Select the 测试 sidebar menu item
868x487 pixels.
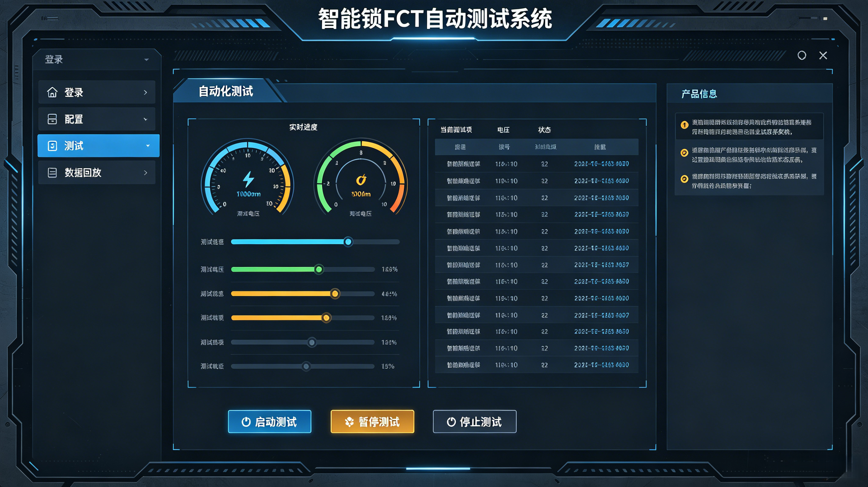click(98, 146)
